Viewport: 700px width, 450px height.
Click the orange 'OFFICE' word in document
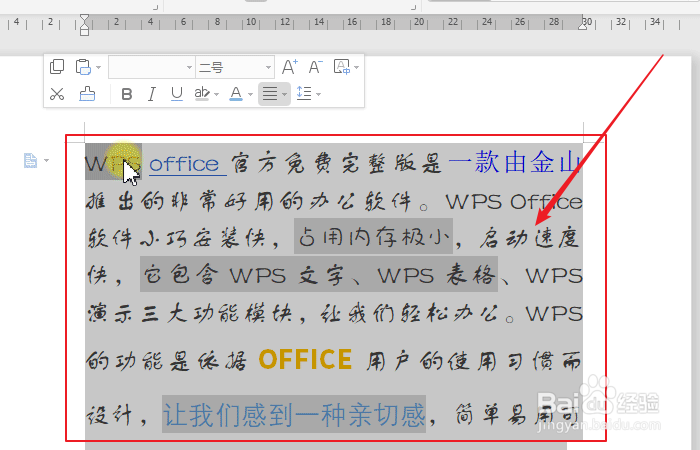point(305,359)
